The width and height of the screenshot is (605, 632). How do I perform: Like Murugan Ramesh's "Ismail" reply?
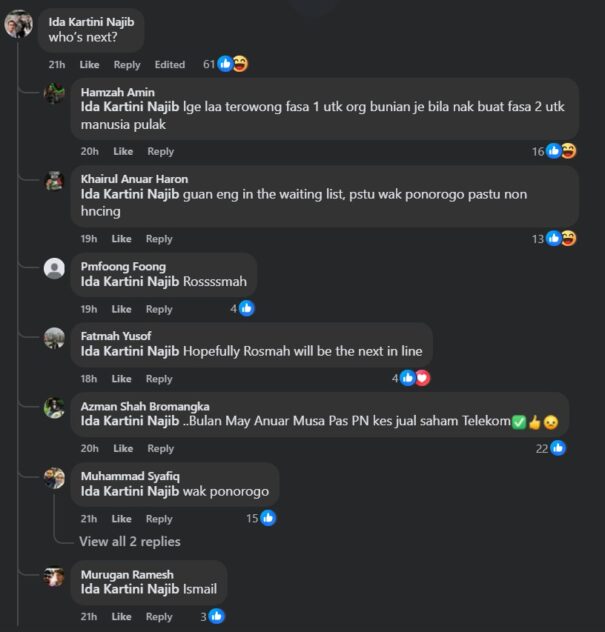(x=122, y=617)
